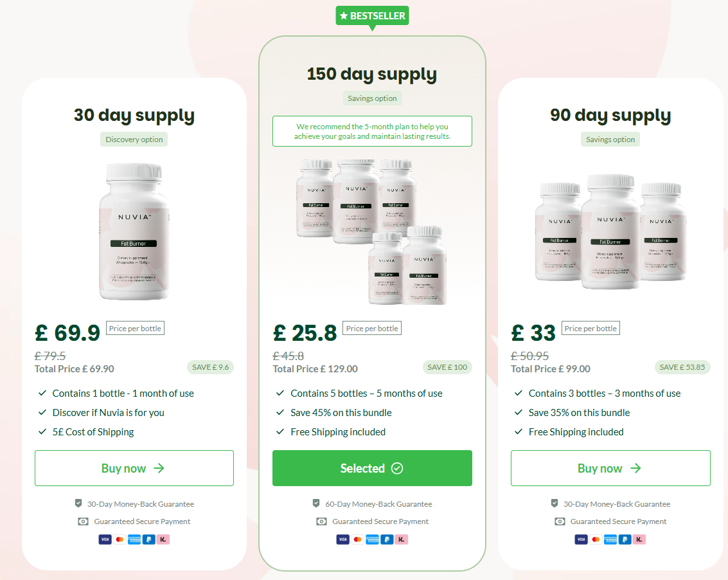Click the Mastercard icon under 150 day supply

[357, 539]
